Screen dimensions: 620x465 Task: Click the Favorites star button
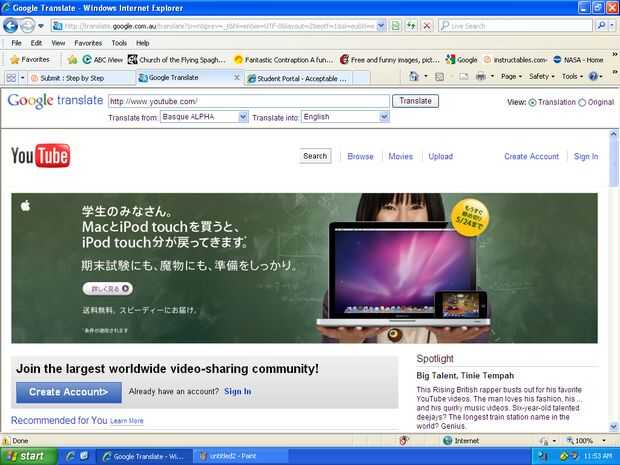point(30,60)
